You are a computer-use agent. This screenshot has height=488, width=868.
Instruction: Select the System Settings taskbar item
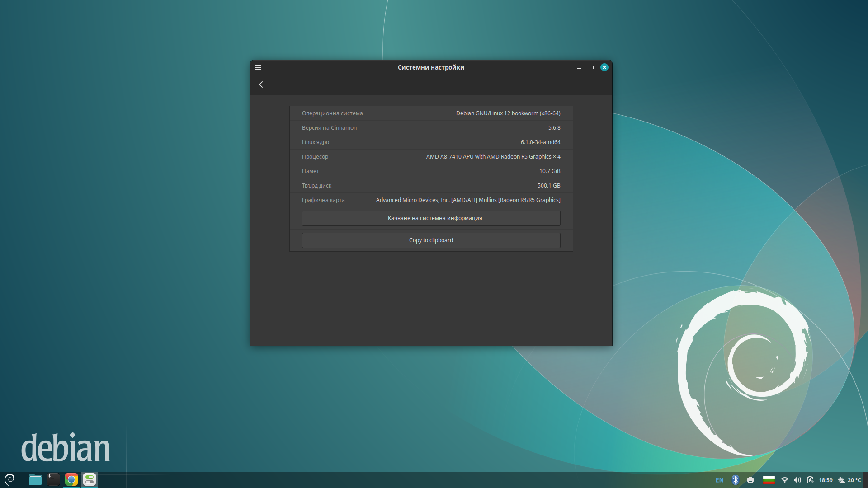tap(90, 479)
